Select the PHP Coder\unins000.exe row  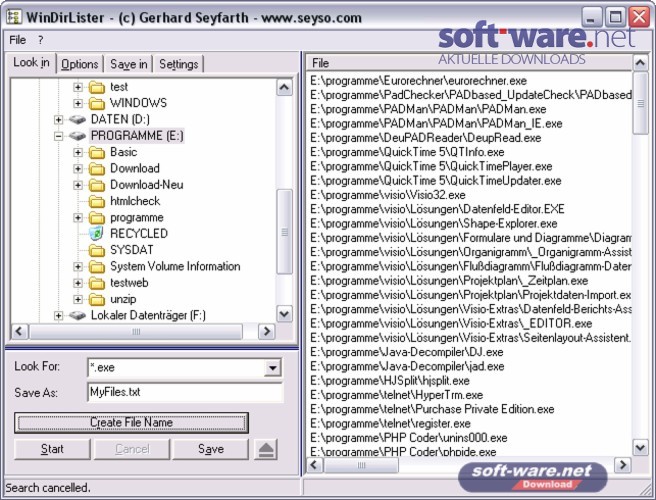point(409,438)
